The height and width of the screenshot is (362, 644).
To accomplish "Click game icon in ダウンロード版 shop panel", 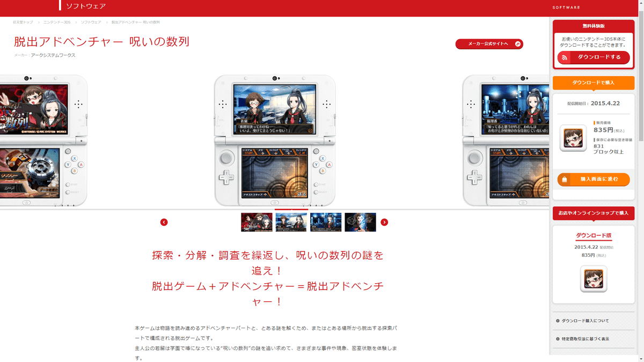I will pyautogui.click(x=594, y=279).
